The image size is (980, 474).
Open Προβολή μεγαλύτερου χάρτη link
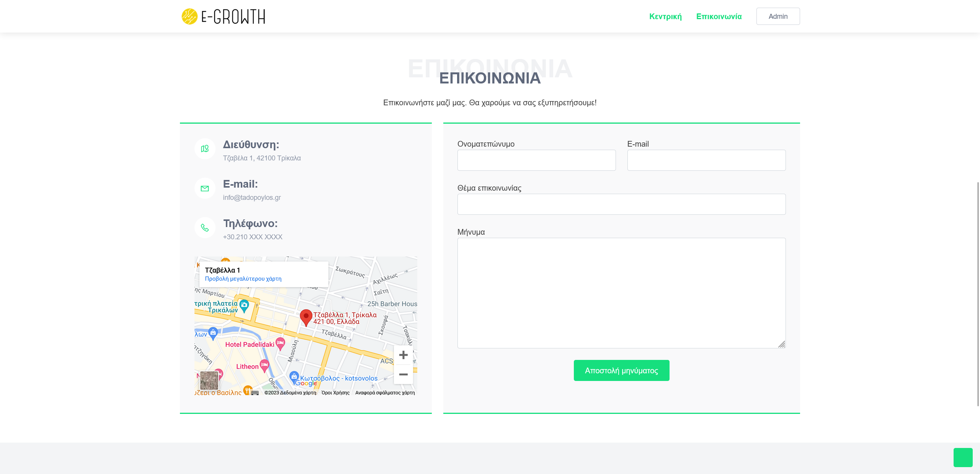(243, 279)
